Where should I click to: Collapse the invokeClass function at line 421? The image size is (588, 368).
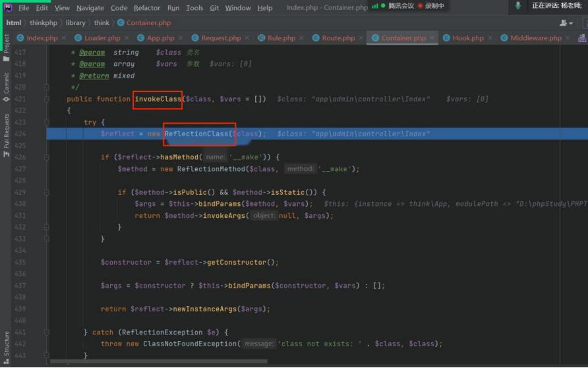click(x=47, y=99)
